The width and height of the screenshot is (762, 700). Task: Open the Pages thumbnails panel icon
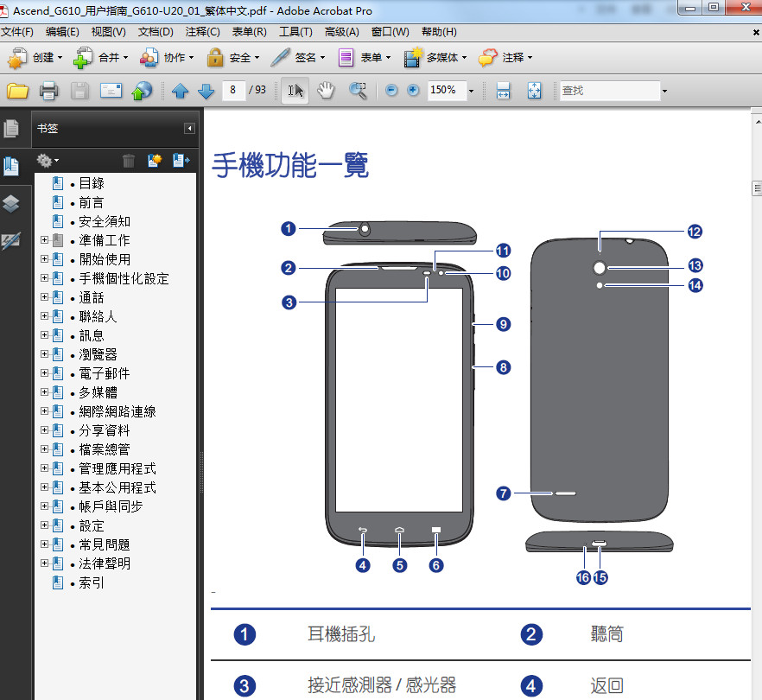(x=11, y=129)
